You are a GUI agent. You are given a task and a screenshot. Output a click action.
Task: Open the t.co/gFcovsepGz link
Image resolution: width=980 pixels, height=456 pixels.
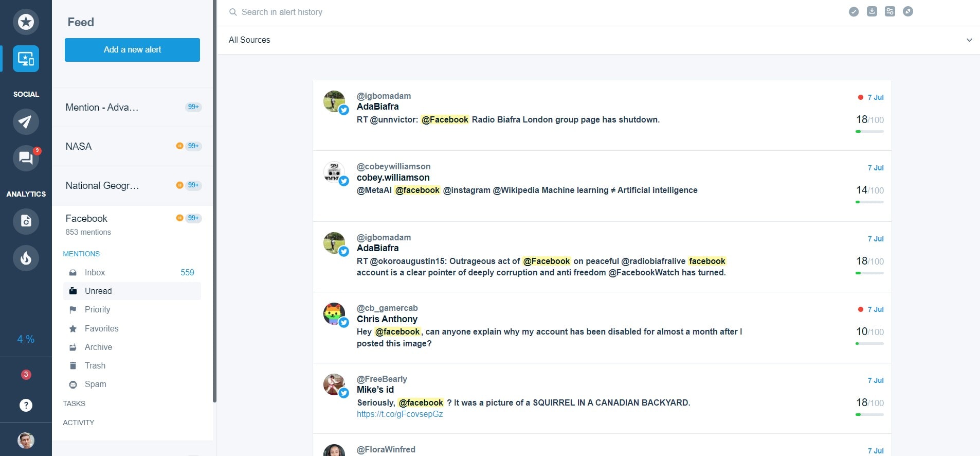tap(400, 414)
